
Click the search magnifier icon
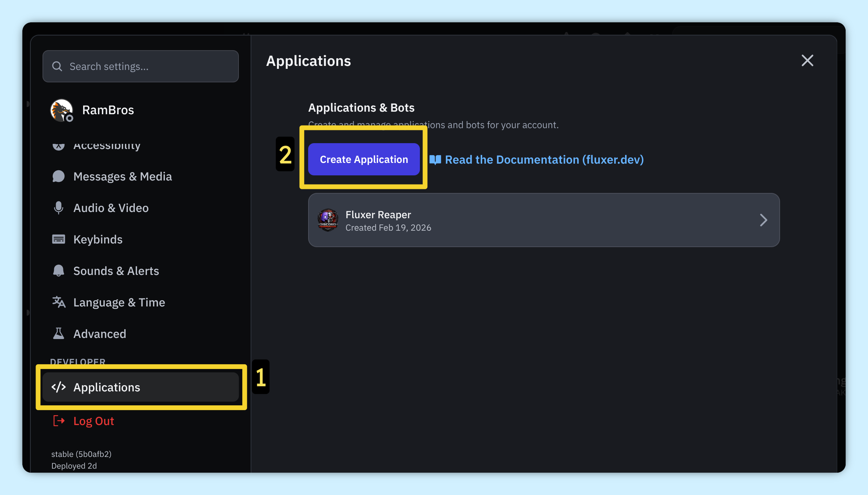point(57,66)
